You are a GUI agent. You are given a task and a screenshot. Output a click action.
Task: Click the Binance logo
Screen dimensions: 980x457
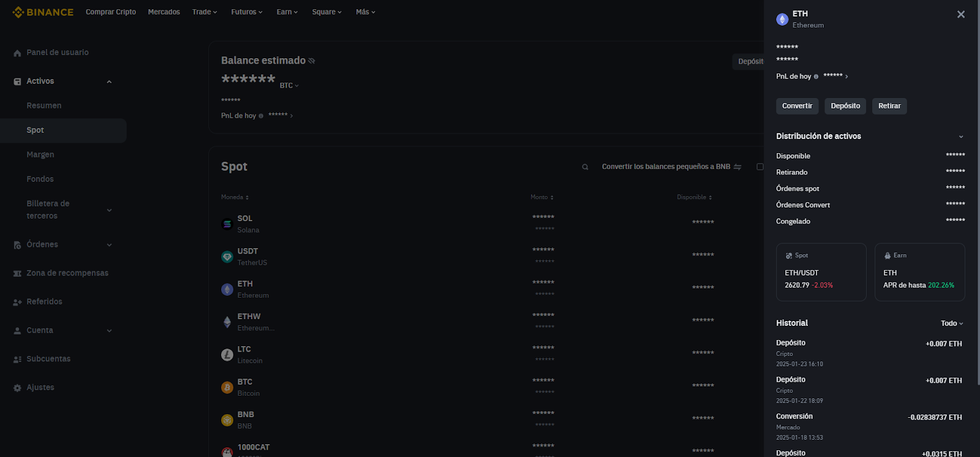43,12
